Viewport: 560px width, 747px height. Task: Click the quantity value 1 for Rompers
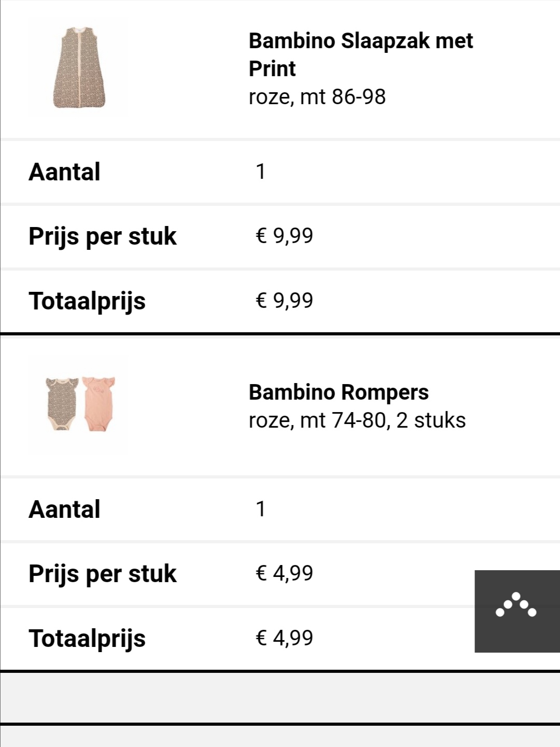[x=261, y=509]
